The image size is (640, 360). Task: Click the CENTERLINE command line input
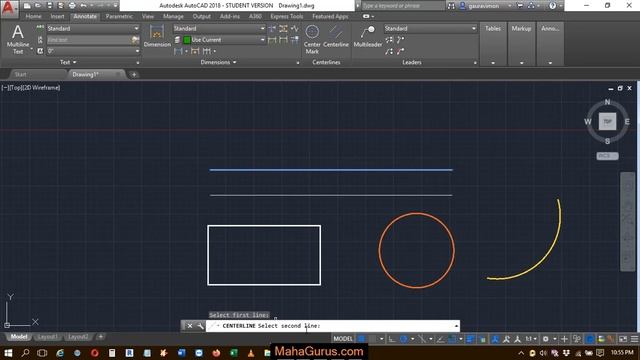click(x=333, y=326)
